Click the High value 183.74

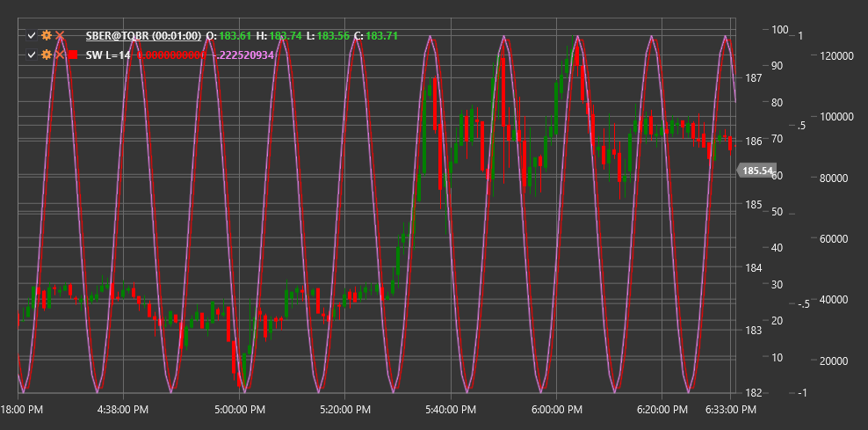coord(286,36)
